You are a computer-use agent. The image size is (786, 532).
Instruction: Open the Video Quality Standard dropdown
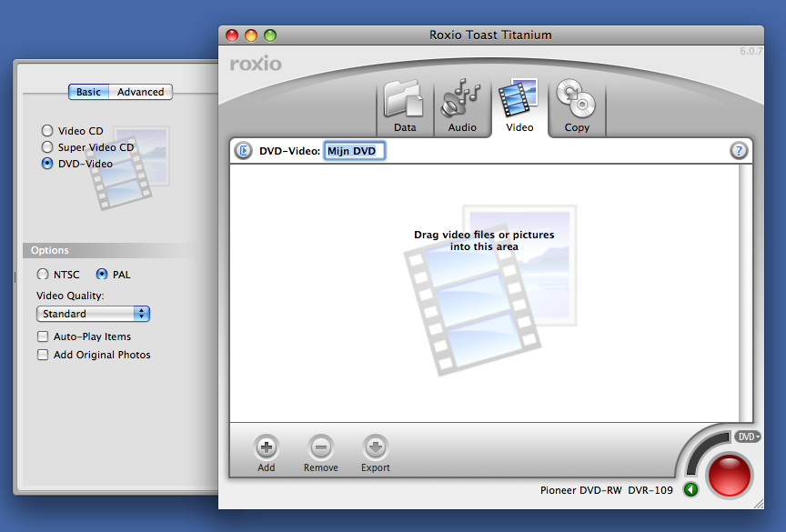(93, 314)
